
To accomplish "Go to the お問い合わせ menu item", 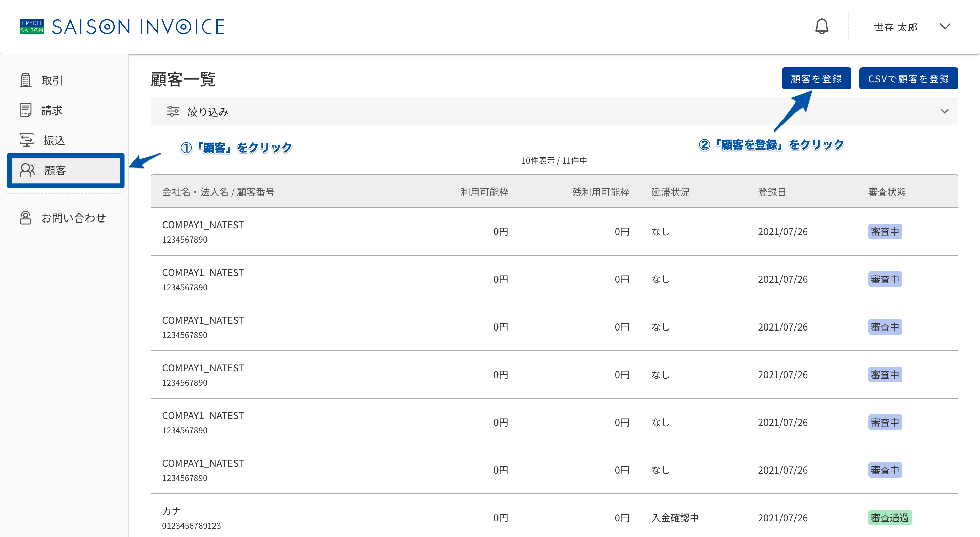I will 63,218.
